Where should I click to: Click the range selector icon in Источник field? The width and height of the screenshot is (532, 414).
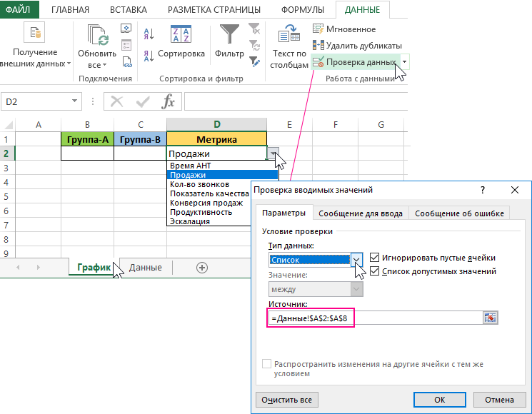pos(490,318)
